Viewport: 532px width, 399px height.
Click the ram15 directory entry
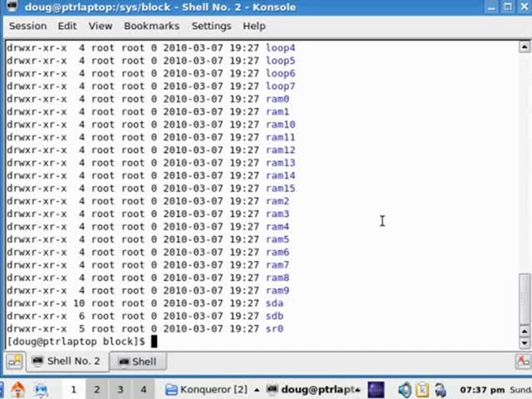tap(280, 188)
